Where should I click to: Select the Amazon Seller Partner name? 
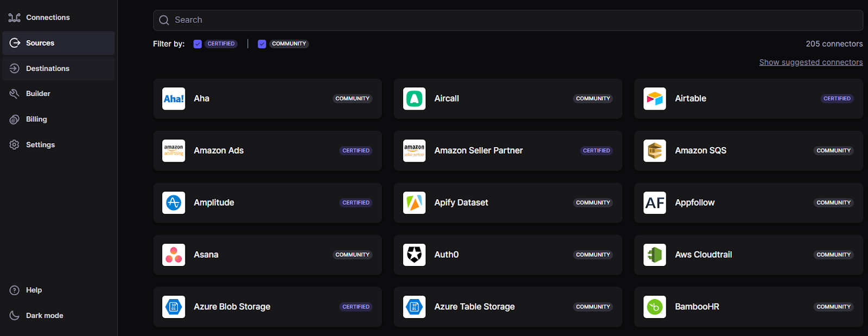[478, 150]
